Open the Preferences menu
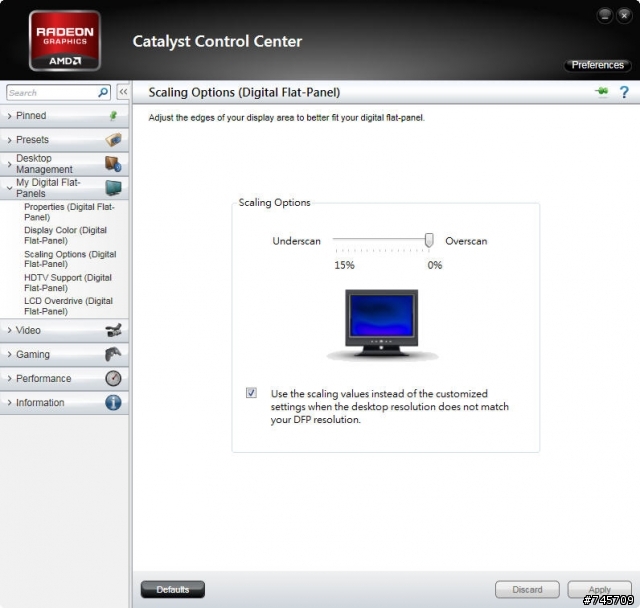Viewport: 640px width, 608px height. click(x=598, y=65)
